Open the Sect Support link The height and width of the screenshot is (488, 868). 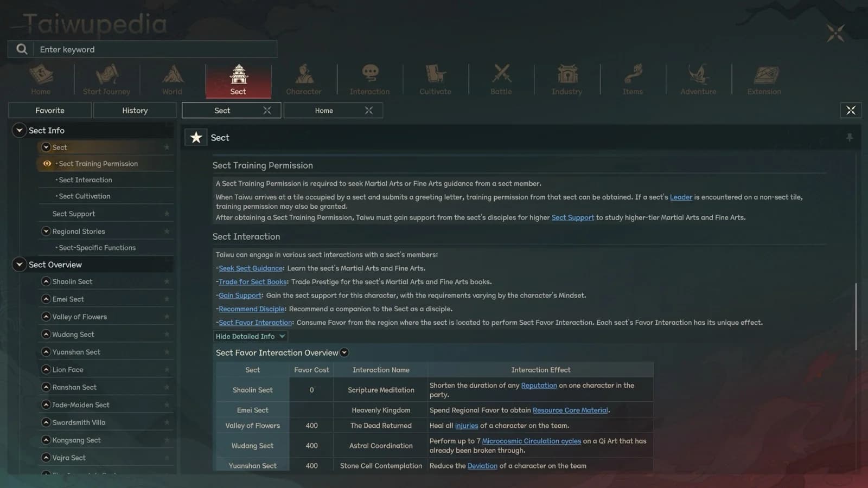tap(573, 217)
